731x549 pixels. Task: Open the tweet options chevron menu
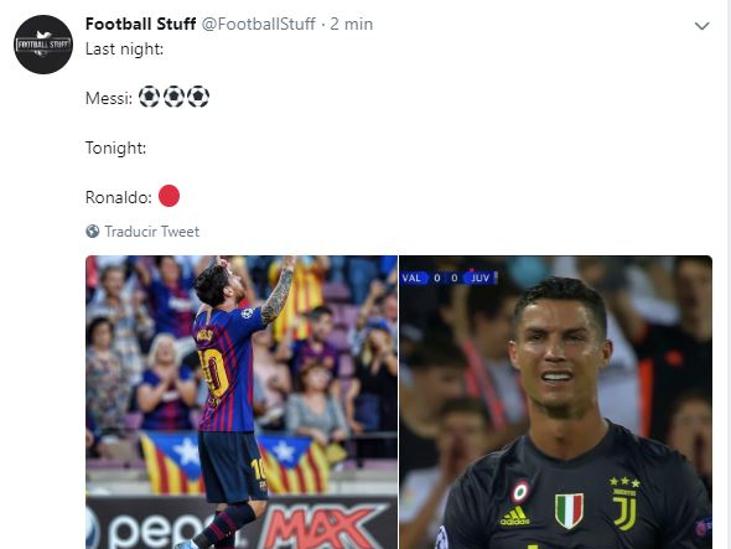(x=702, y=26)
